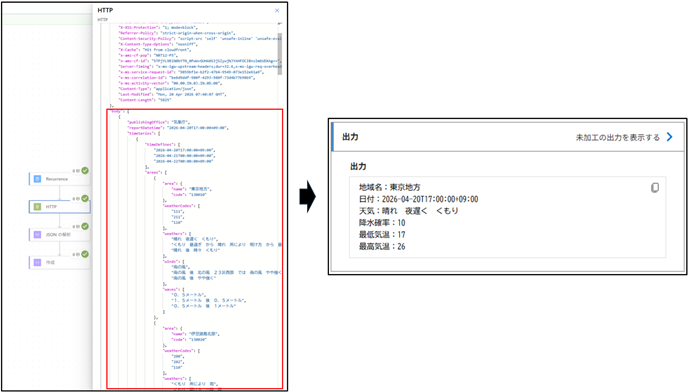689x392 pixels.
Task: Click the HTTP panel title
Action: pos(105,10)
